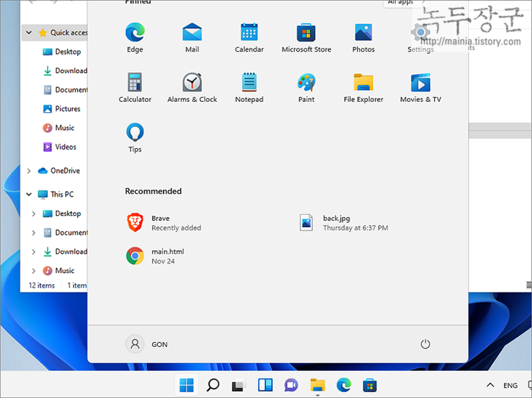The height and width of the screenshot is (398, 532).
Task: Select Music under Quick access
Action: pyautogui.click(x=58, y=128)
